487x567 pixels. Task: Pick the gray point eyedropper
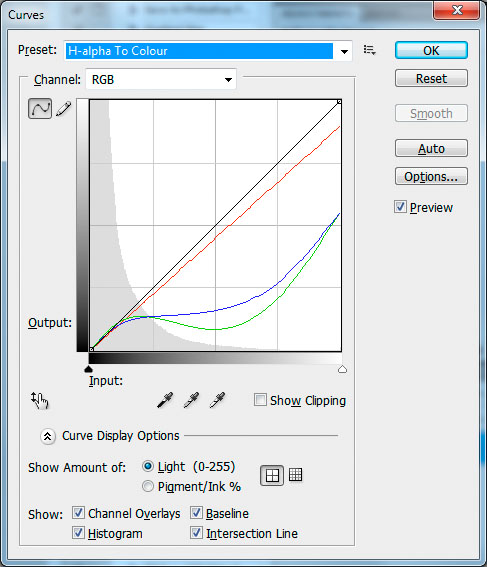point(191,400)
